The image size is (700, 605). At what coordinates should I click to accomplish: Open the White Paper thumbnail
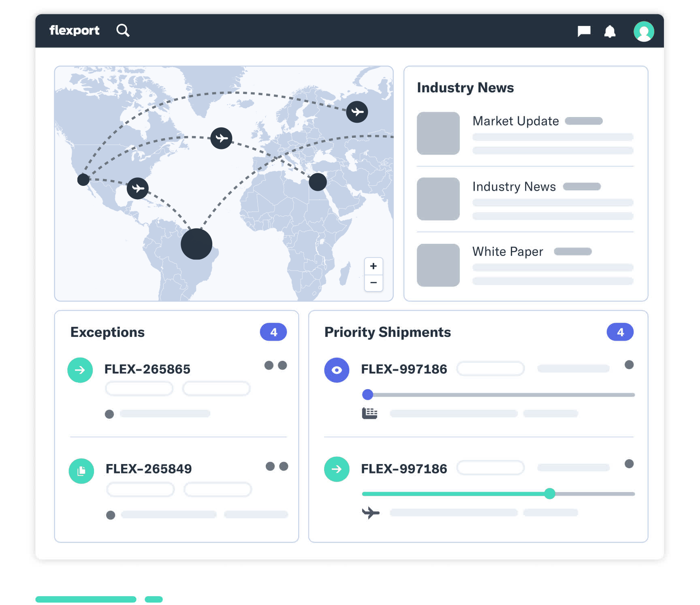pyautogui.click(x=438, y=265)
